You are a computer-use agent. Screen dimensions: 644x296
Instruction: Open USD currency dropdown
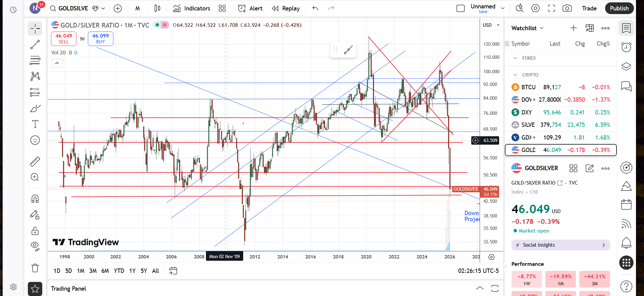[491, 25]
